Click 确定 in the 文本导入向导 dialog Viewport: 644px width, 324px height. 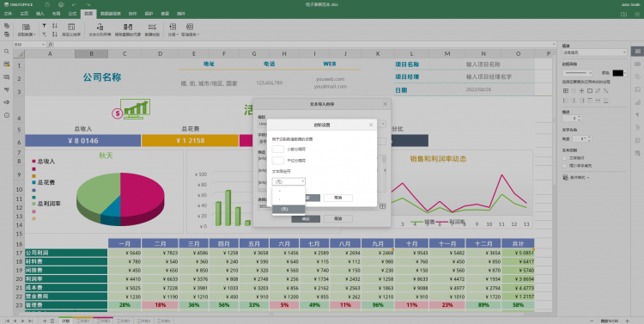(306, 219)
